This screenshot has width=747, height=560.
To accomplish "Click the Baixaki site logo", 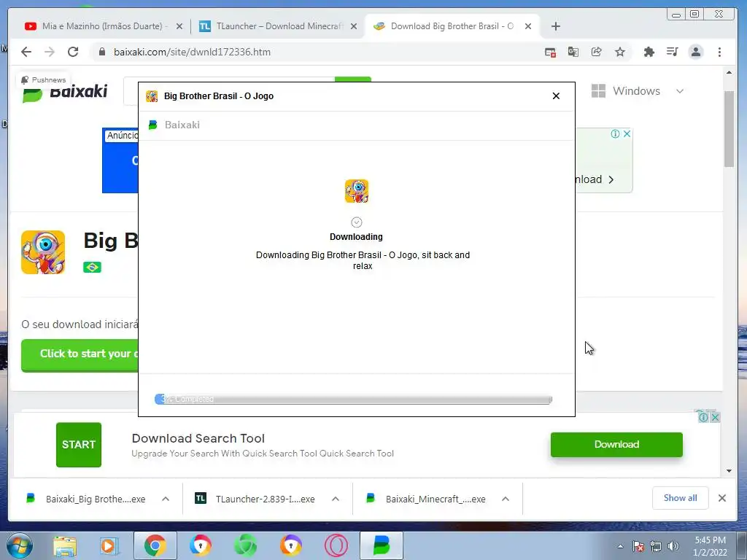I will coord(65,91).
